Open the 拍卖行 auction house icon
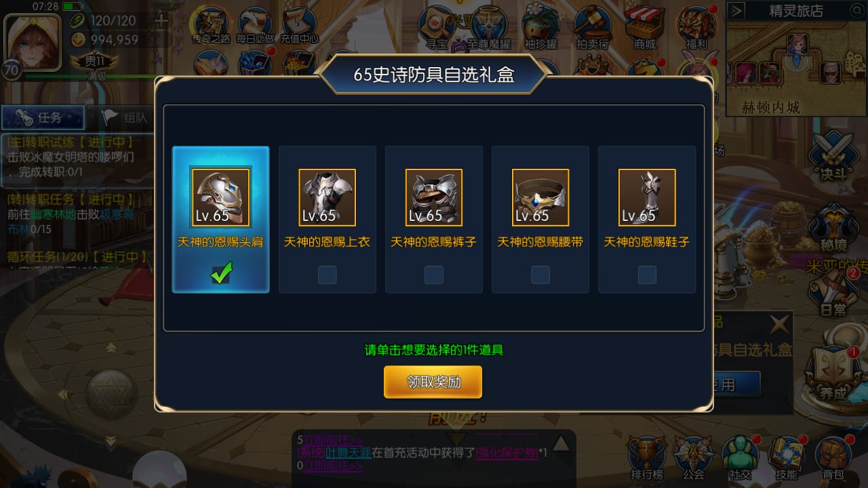 [x=592, y=28]
